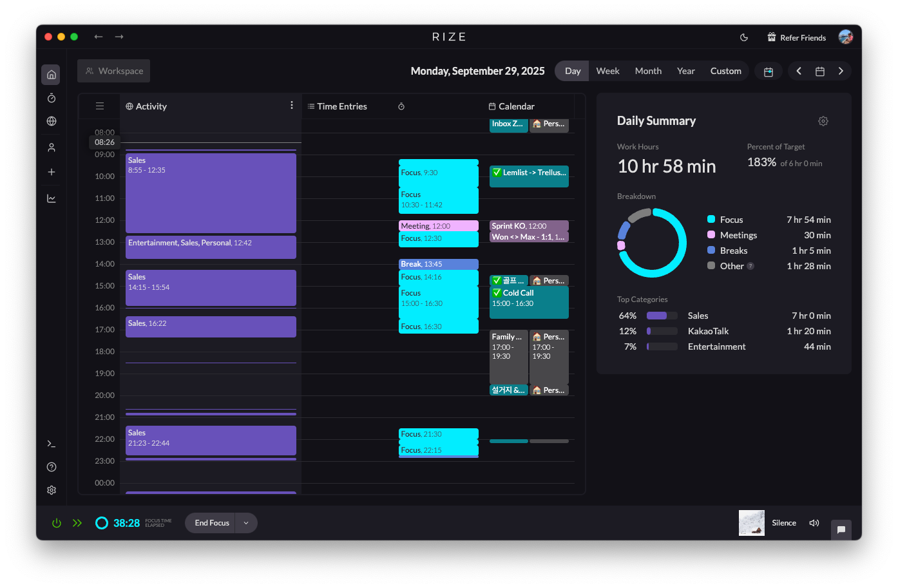Click the End Focus button
898x588 pixels.
click(212, 523)
